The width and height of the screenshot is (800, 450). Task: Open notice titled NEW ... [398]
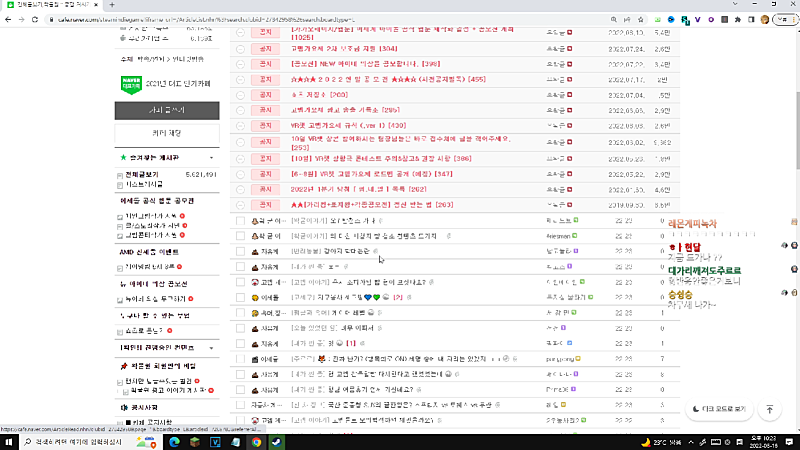tap(365, 64)
